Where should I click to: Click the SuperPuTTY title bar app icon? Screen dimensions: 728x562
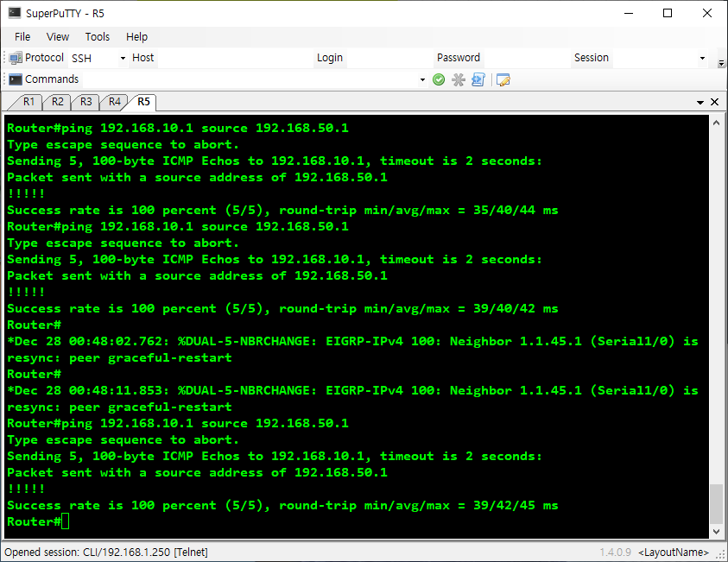(15, 13)
